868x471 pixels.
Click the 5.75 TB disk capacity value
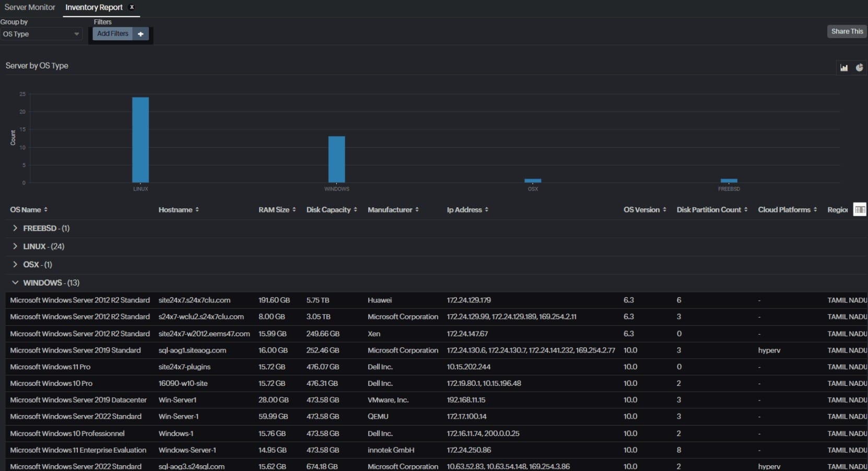(x=318, y=300)
